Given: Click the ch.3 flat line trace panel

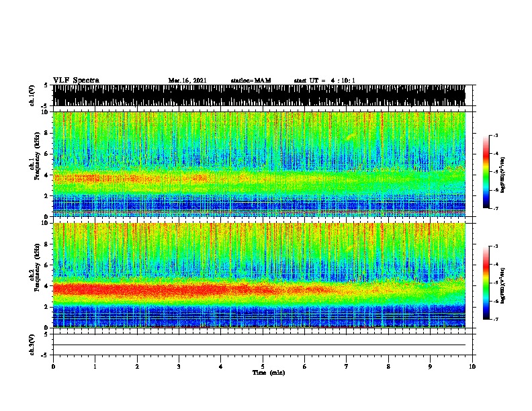Looking at the screenshot, I should pyautogui.click(x=262, y=345).
